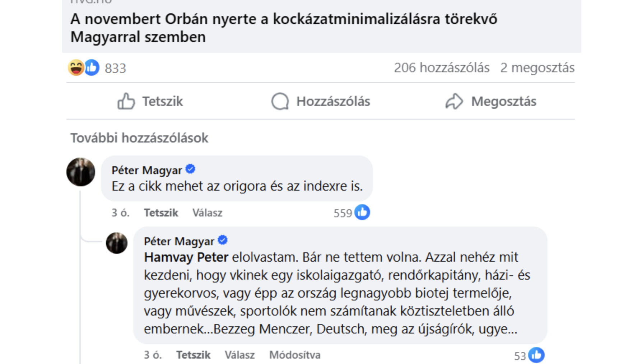View the 2 megosztás shares
The image size is (642, 364).
537,67
